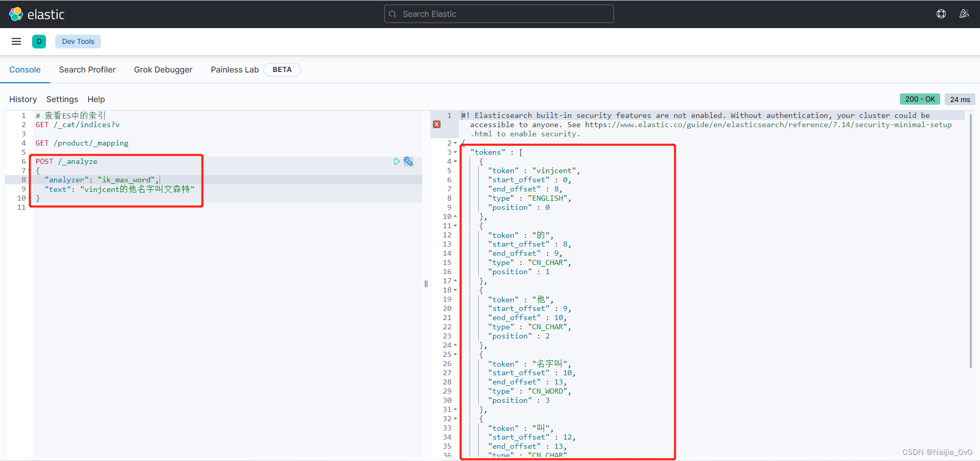Click the "analyzer": "ik_max_word" line

(x=102, y=180)
